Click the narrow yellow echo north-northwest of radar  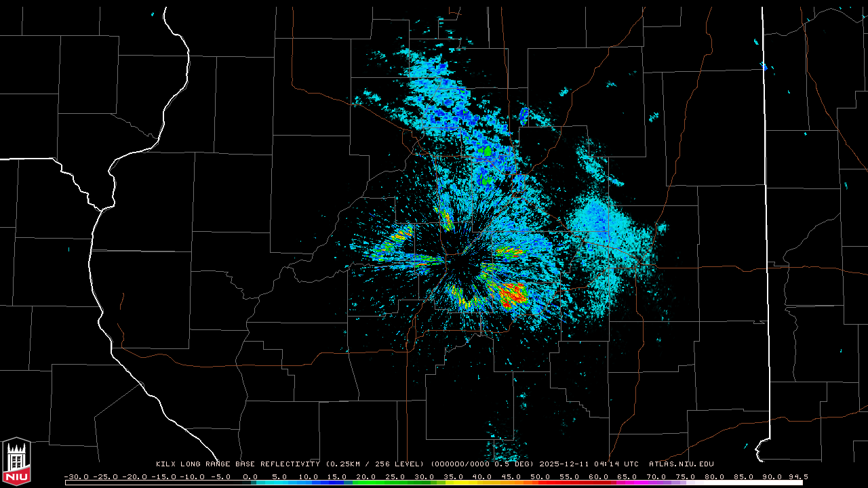click(x=447, y=220)
